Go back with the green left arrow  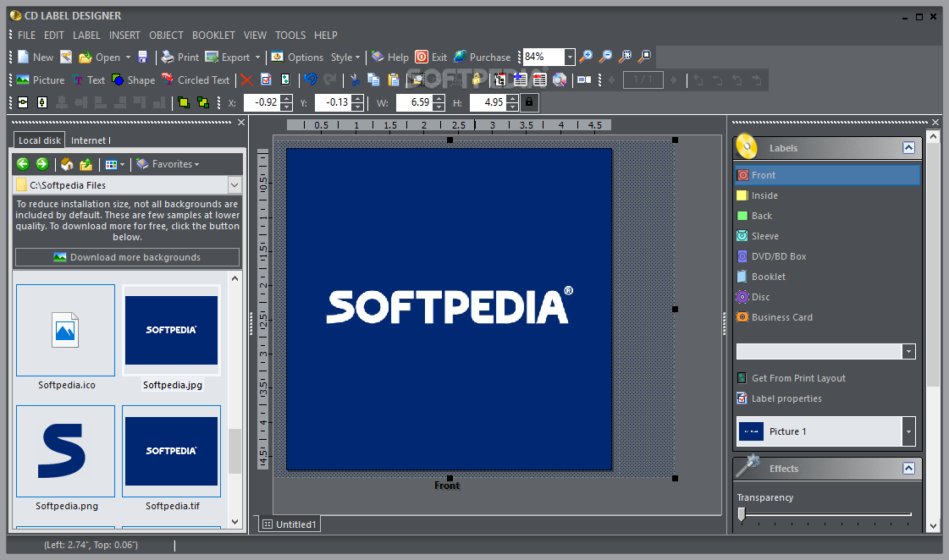(23, 164)
